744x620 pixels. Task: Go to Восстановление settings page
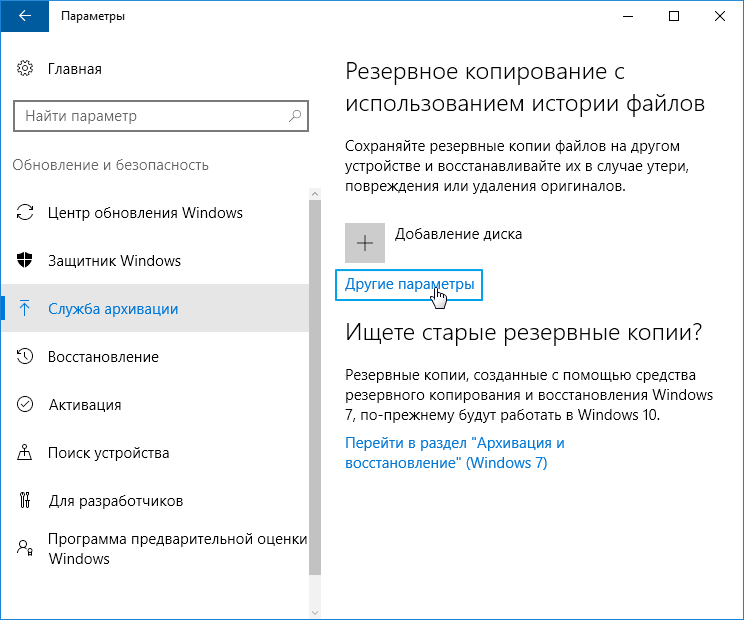[x=103, y=357]
